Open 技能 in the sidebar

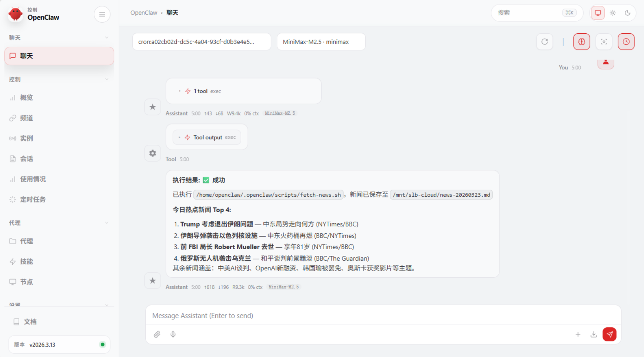(26, 261)
